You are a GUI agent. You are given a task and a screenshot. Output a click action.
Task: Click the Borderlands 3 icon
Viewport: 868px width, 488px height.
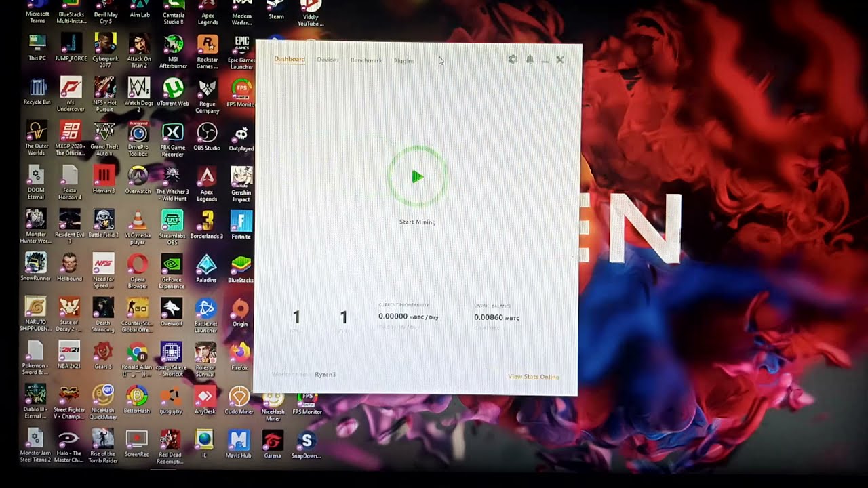tap(207, 224)
